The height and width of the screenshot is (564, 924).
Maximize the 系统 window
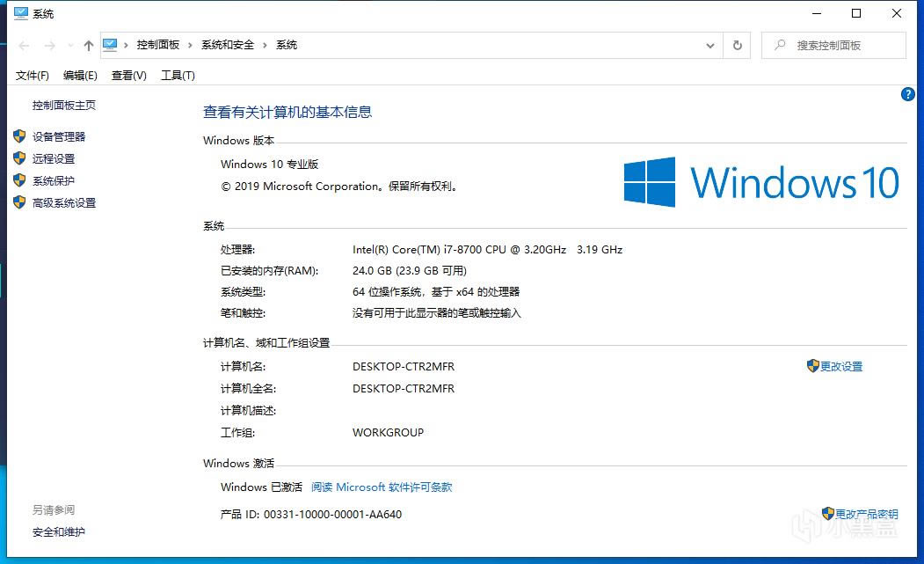(856, 13)
